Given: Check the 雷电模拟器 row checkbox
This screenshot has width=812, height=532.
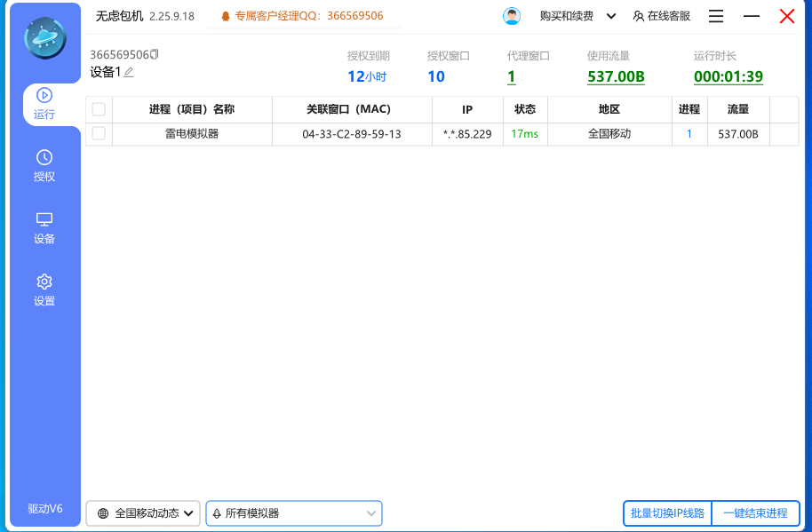Looking at the screenshot, I should coord(99,133).
